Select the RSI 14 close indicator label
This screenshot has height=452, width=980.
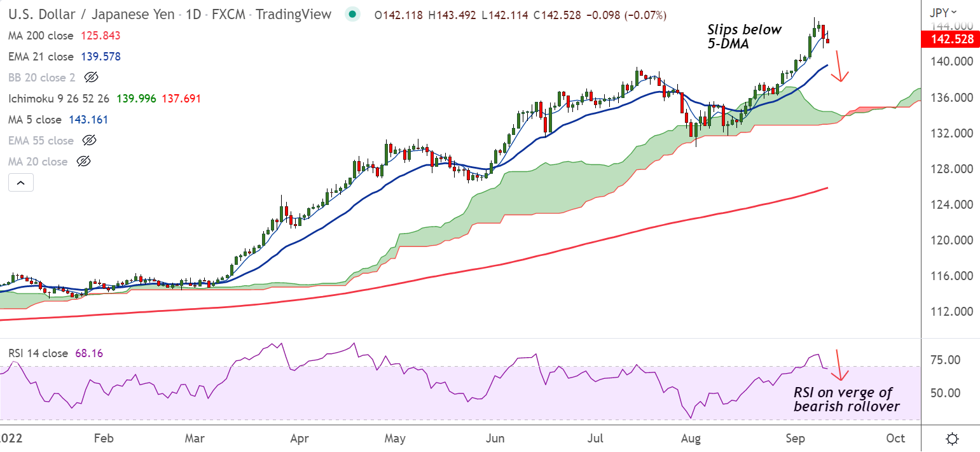[x=38, y=353]
